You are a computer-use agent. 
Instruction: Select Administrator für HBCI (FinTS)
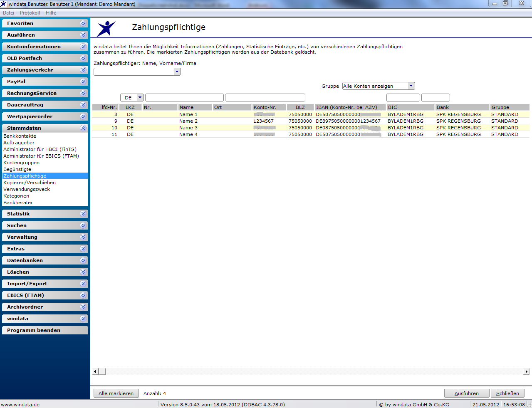pyautogui.click(x=40, y=149)
